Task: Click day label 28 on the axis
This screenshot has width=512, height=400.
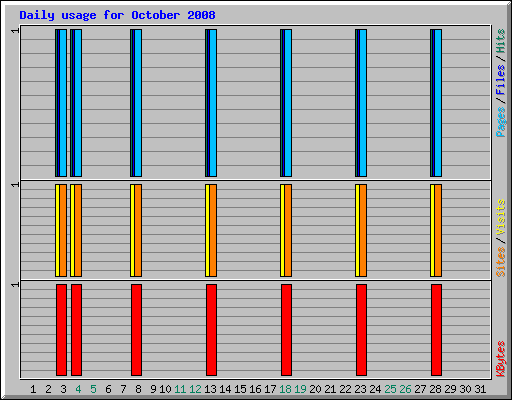Action: (435, 389)
